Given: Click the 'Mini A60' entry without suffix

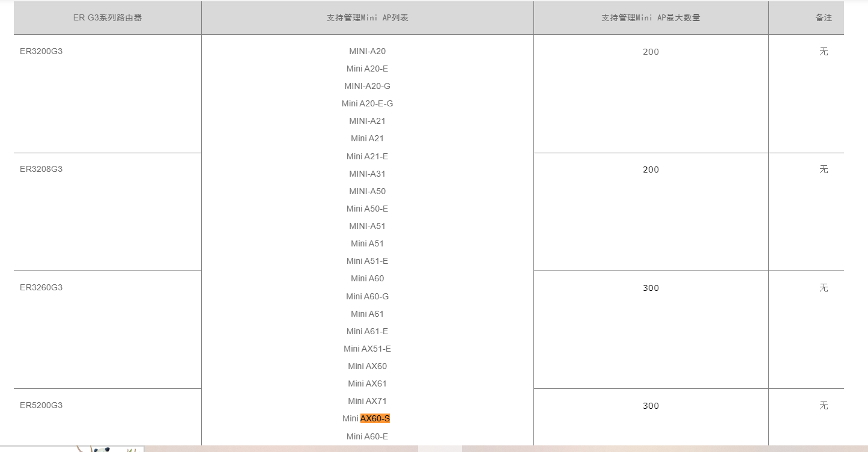Looking at the screenshot, I should (368, 278).
